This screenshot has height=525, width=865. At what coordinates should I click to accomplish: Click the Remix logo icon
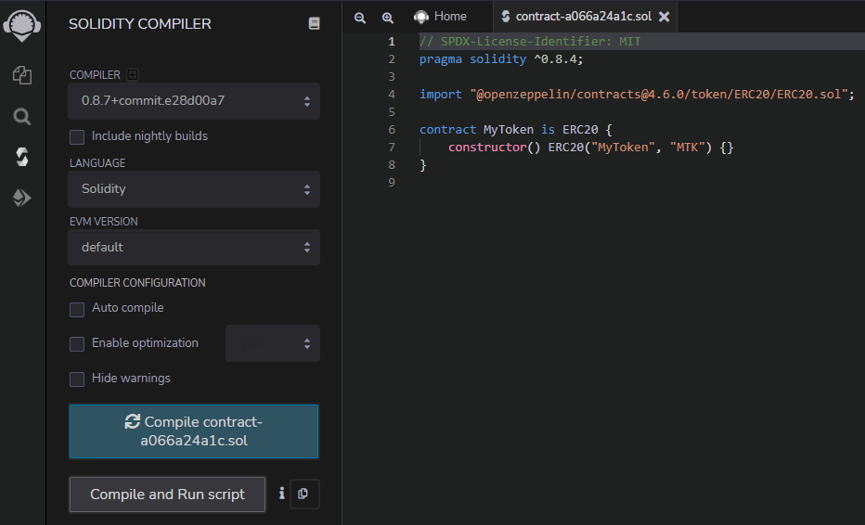(x=22, y=24)
